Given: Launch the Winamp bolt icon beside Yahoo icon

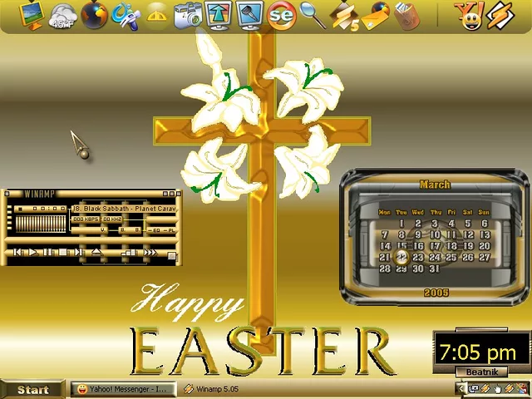Looking at the screenshot, I should 500,16.
